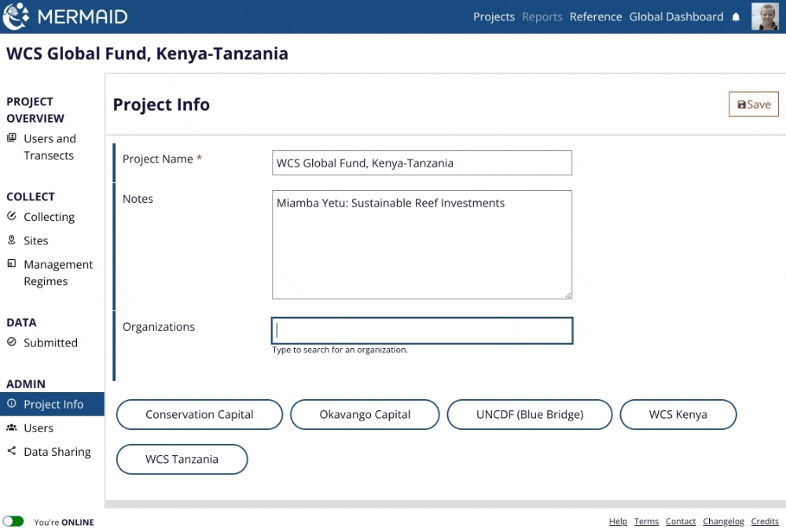
Task: Open the Contact link
Action: (681, 522)
